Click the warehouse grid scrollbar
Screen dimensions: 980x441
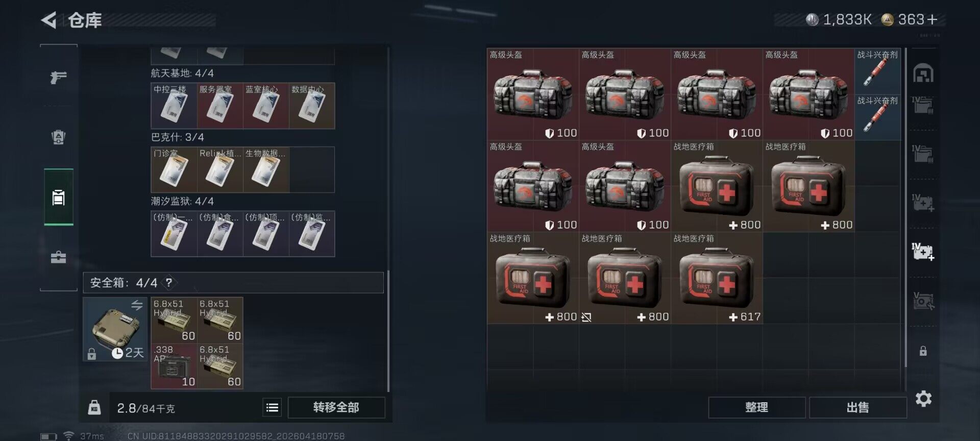point(905,207)
